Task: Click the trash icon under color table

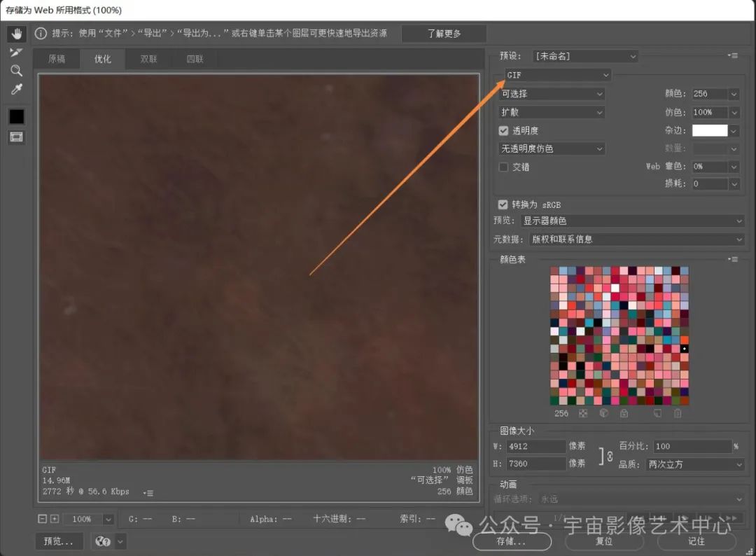Action: click(678, 414)
